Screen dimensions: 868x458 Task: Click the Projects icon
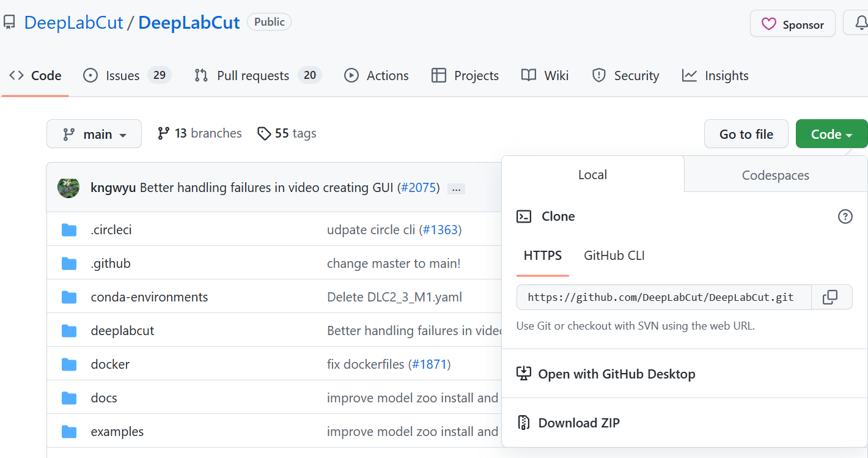coord(439,75)
